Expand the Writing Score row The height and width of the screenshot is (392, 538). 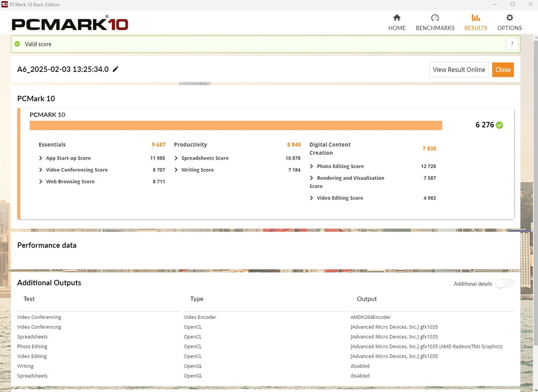tap(176, 170)
